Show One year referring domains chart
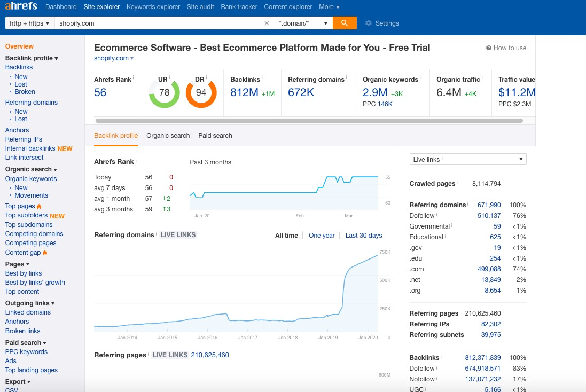 coord(322,236)
